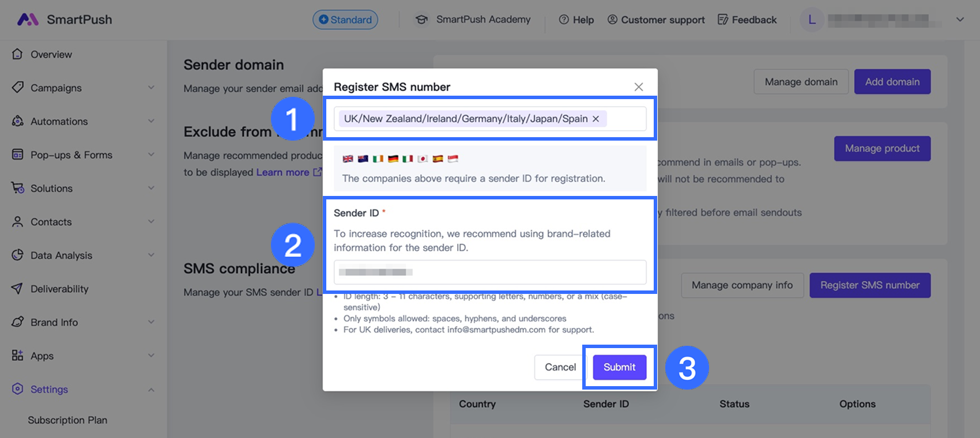
Task: Close the Register SMS number dialog
Action: point(638,87)
